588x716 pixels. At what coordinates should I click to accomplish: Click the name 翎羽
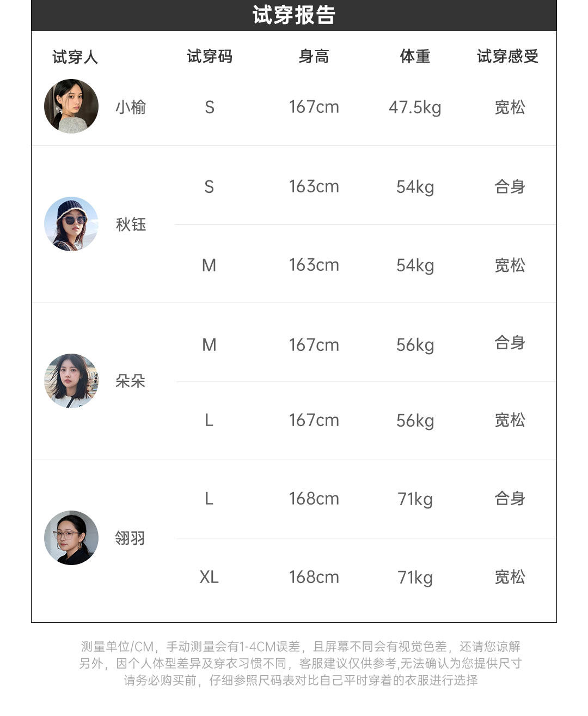tap(130, 538)
